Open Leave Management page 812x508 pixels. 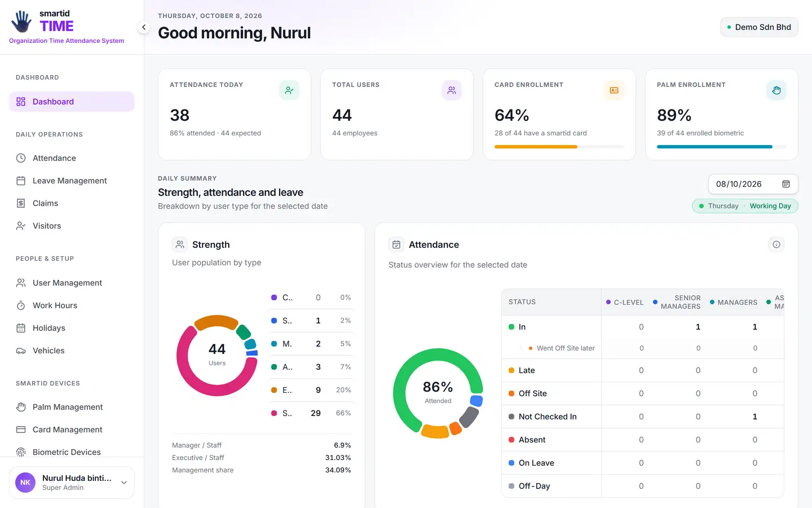72,181
